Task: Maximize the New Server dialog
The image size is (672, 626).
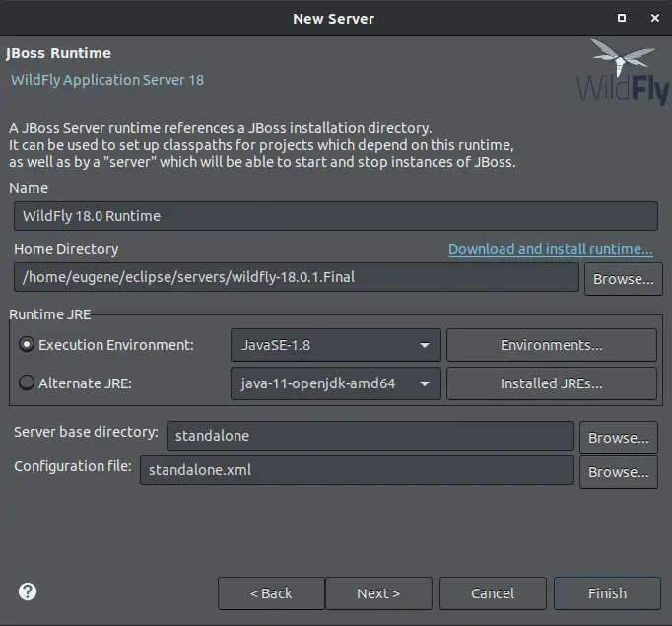Action: pyautogui.click(x=622, y=18)
